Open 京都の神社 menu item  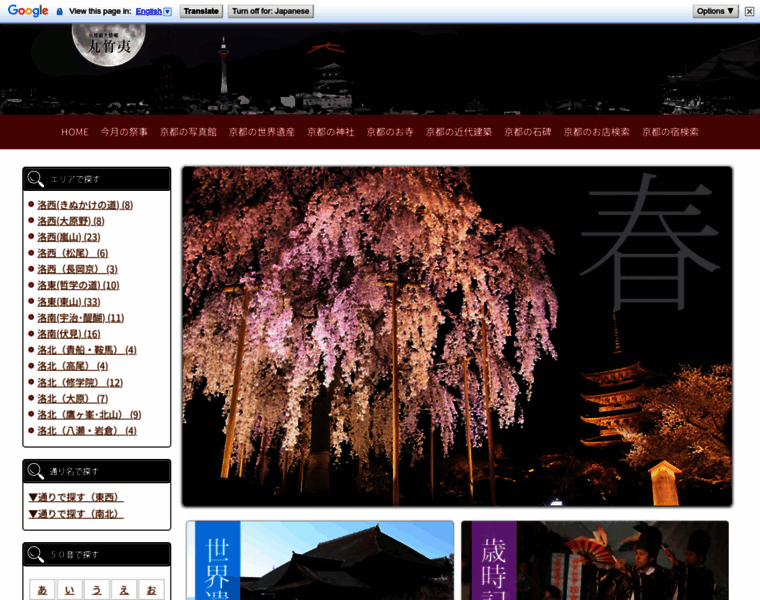coord(331,132)
